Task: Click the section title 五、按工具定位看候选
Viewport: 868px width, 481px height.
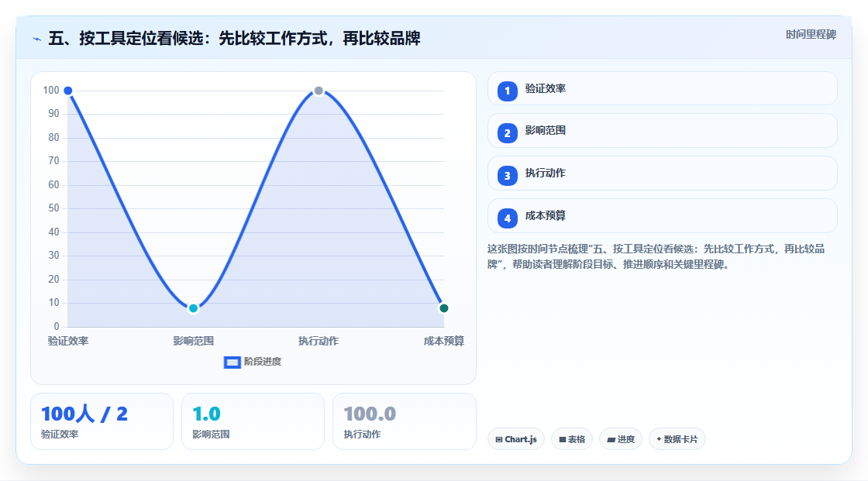Action: coord(235,39)
